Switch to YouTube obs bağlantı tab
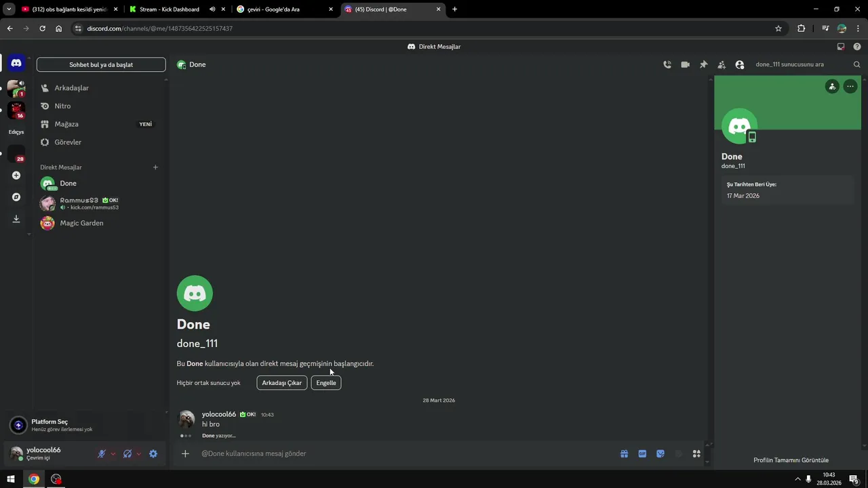This screenshot has width=868, height=488. coord(70,9)
